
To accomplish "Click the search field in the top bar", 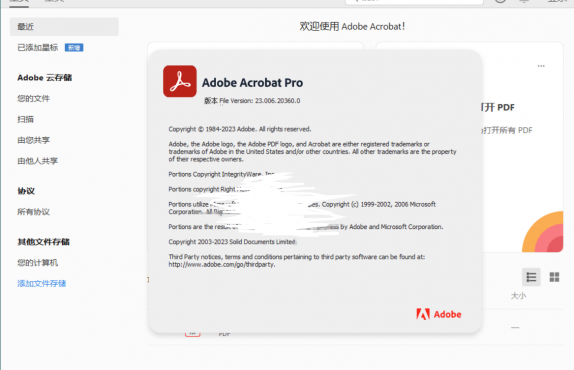I will click(x=414, y=1).
